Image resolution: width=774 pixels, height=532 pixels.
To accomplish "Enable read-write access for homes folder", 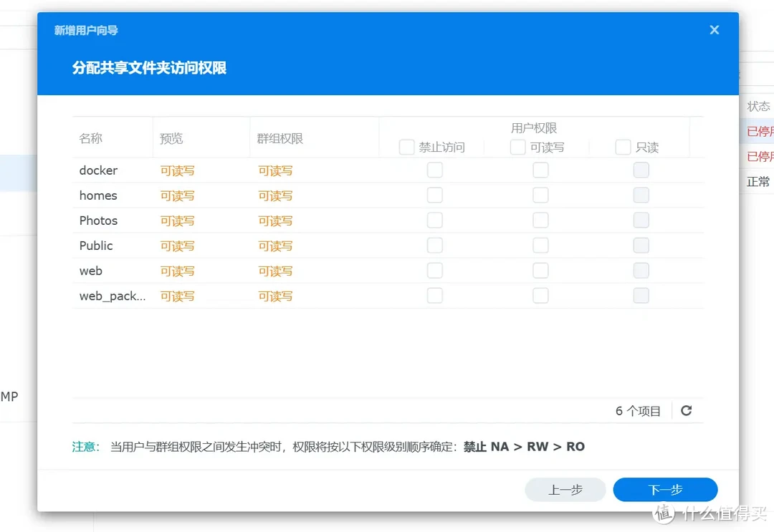I will pyautogui.click(x=540, y=195).
